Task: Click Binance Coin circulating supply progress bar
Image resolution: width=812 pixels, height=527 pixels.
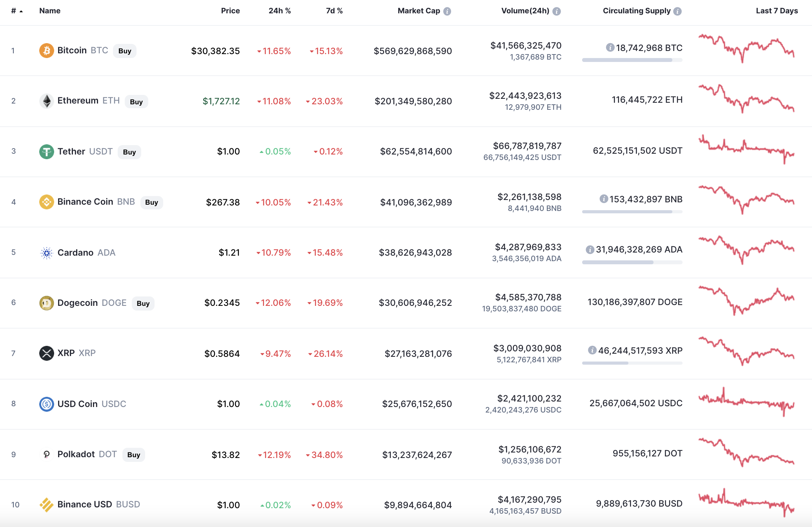Action: point(632,212)
